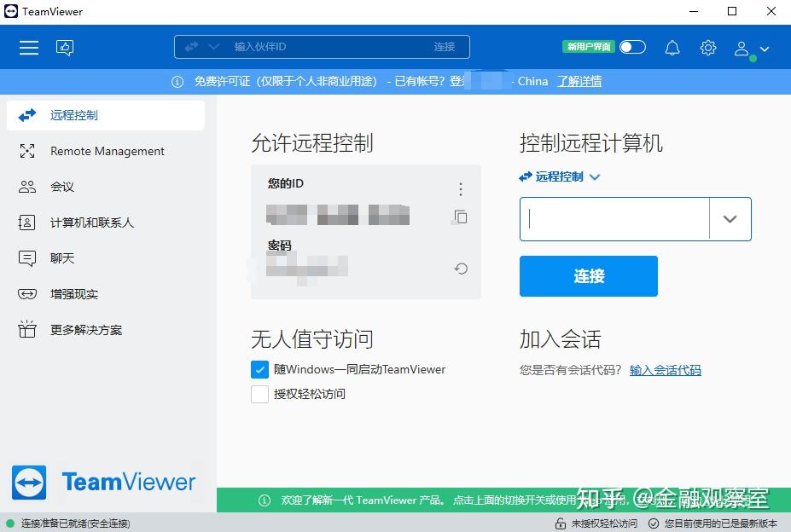This screenshot has width=791, height=532.
Task: Click inside the partner ID input field
Action: point(614,219)
